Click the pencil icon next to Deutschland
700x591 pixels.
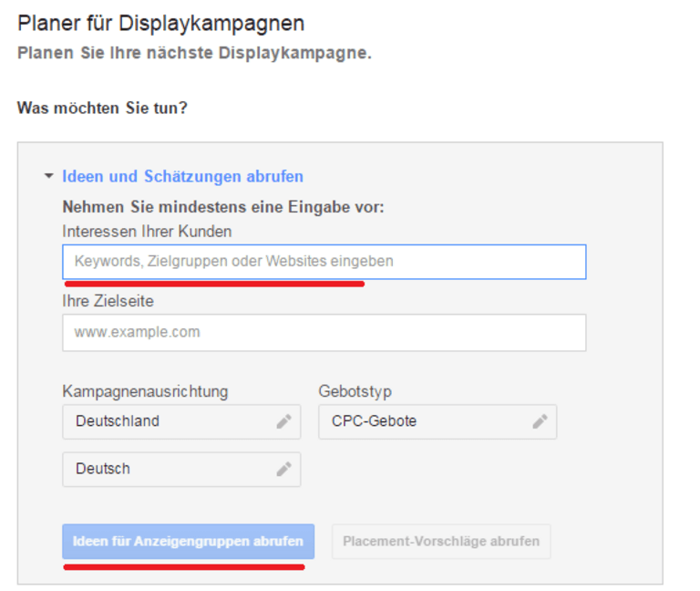[283, 421]
